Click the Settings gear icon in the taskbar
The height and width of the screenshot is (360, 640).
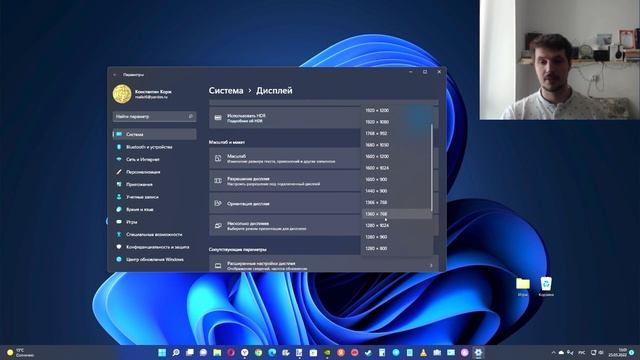(x=478, y=352)
